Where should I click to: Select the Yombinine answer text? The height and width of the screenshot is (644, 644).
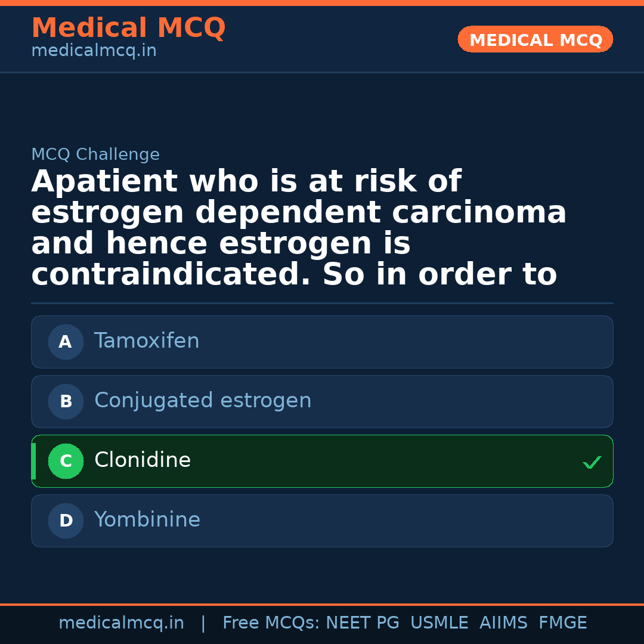pos(147,520)
